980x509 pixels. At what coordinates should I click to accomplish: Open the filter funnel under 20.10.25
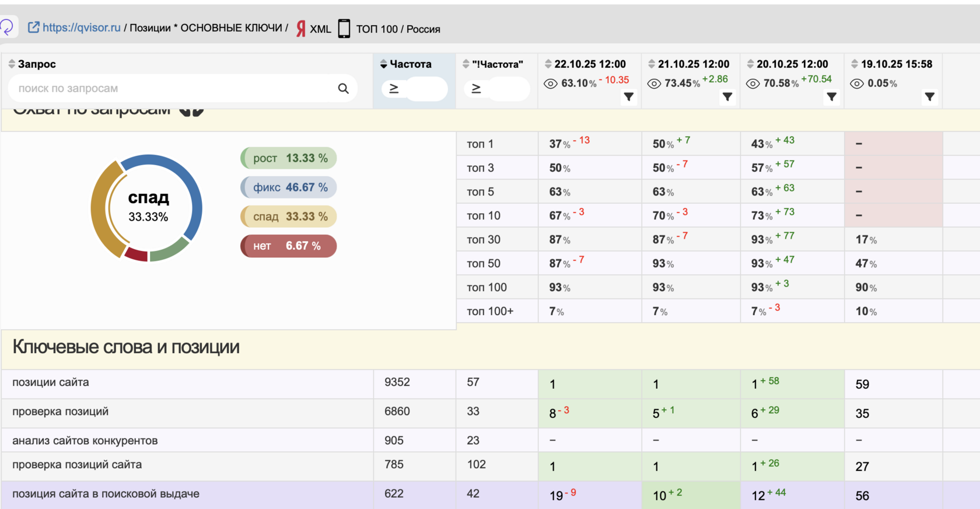[x=832, y=97]
